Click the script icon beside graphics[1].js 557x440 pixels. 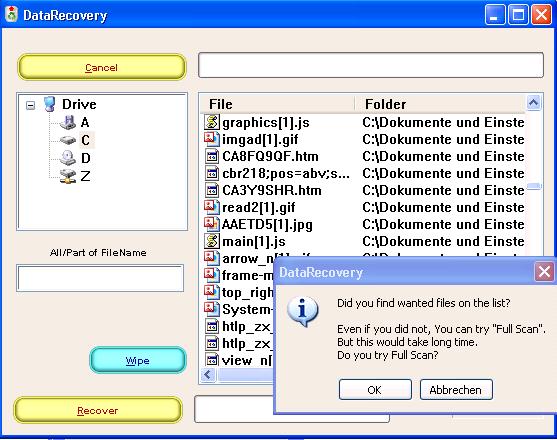tap(212, 122)
